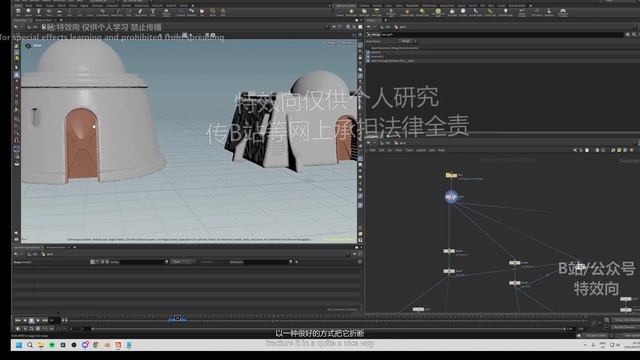Viewport: 640px width, 360px height.
Task: Select the Sphere shelf tool
Action: coord(29,12)
